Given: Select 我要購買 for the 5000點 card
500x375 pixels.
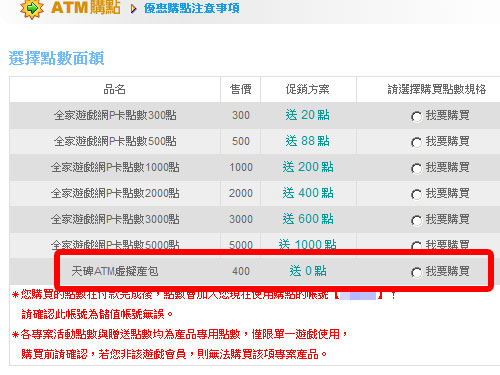Looking at the screenshot, I should [x=416, y=246].
